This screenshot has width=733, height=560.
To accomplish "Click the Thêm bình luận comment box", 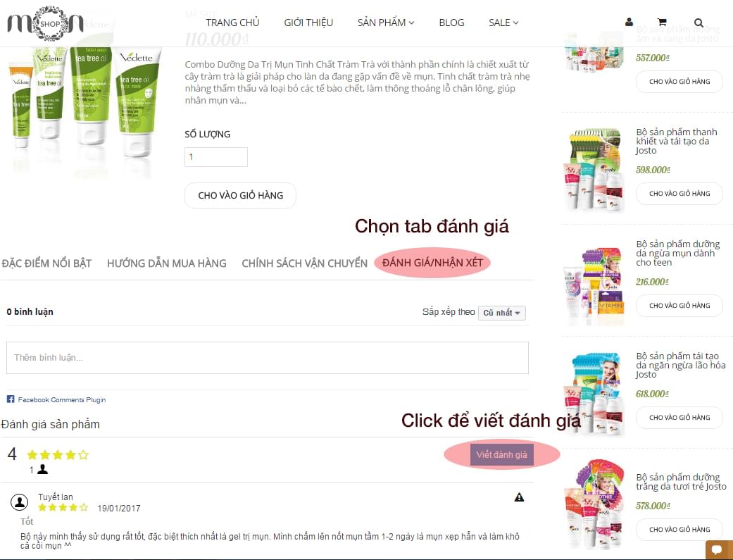I will 268,358.
